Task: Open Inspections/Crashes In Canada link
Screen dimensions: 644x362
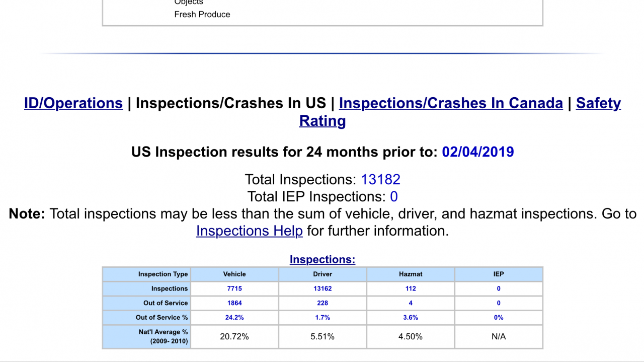Action: click(451, 103)
